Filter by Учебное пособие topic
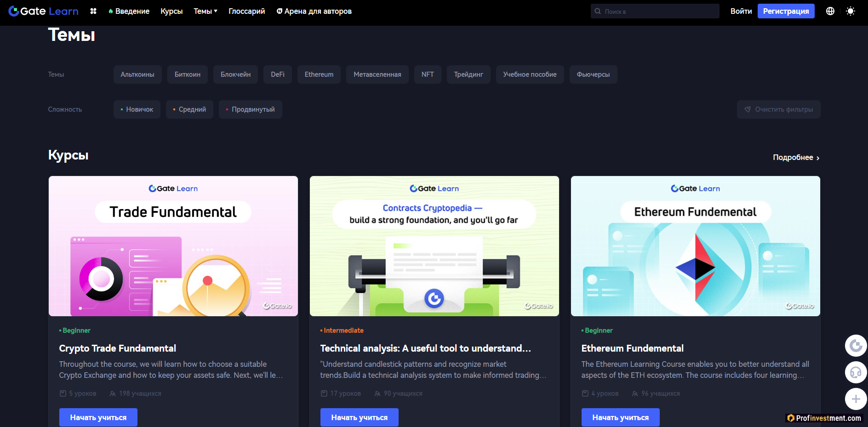This screenshot has height=427, width=868. click(530, 74)
